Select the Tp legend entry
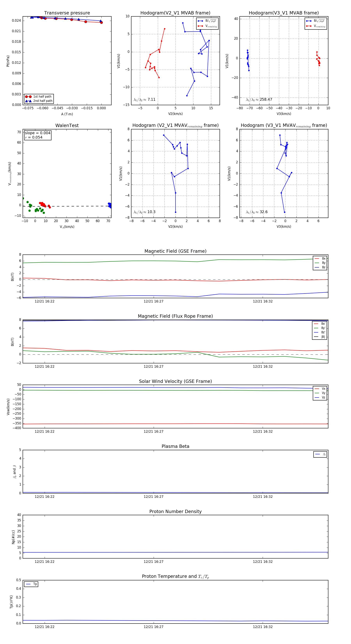The image size is (351, 644). tap(31, 584)
